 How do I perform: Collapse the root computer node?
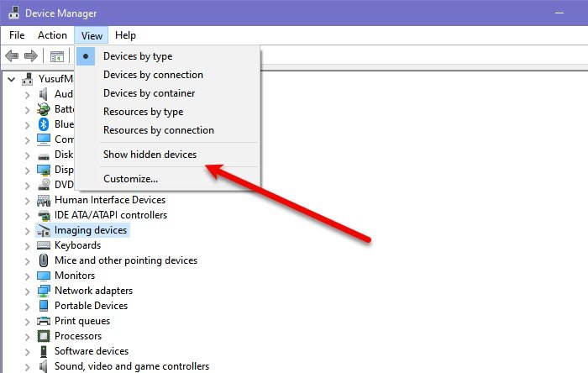coord(11,79)
